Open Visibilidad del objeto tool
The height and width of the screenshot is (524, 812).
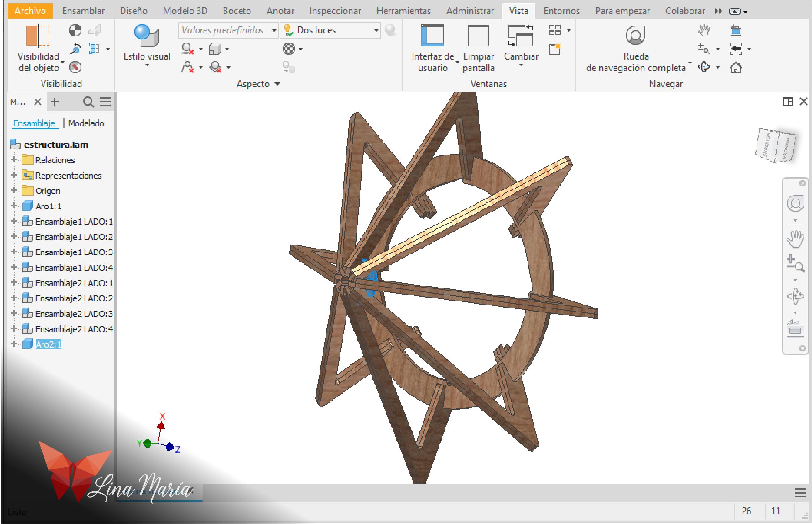click(39, 48)
